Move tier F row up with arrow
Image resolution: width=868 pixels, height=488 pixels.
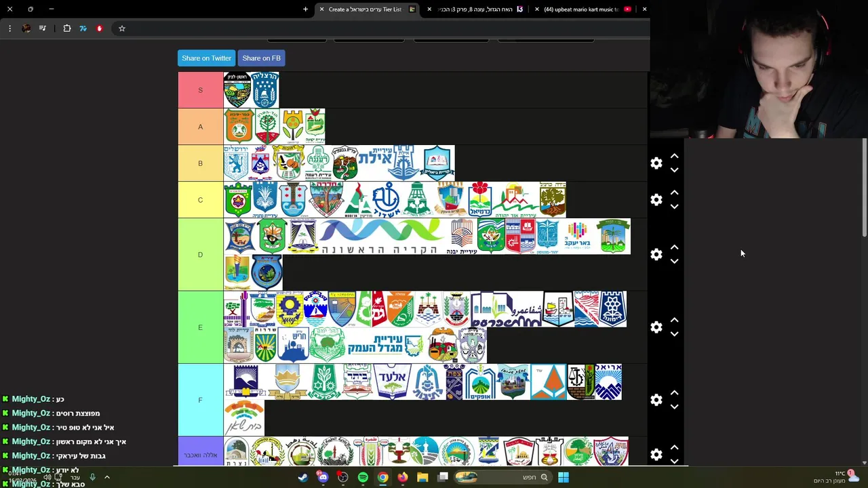(674, 392)
